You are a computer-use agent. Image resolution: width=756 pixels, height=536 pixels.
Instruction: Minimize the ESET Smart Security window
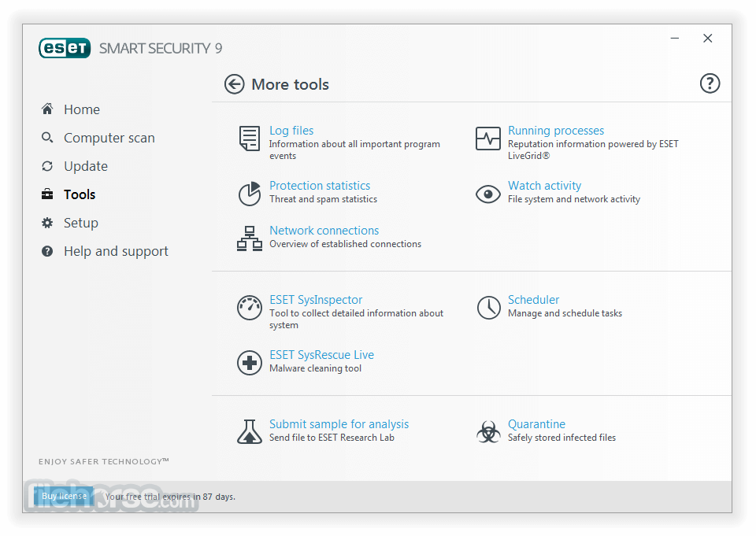pyautogui.click(x=675, y=38)
